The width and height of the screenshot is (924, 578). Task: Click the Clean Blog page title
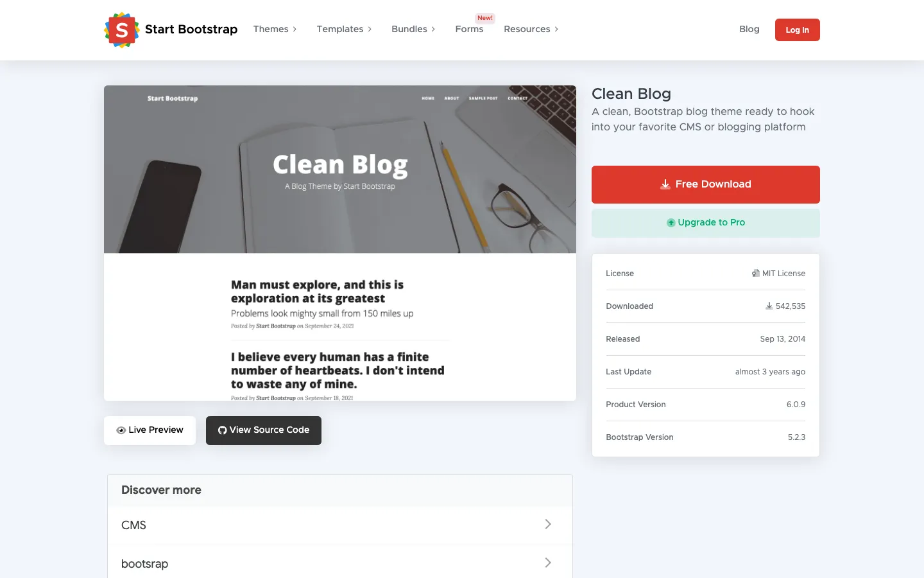[631, 94]
